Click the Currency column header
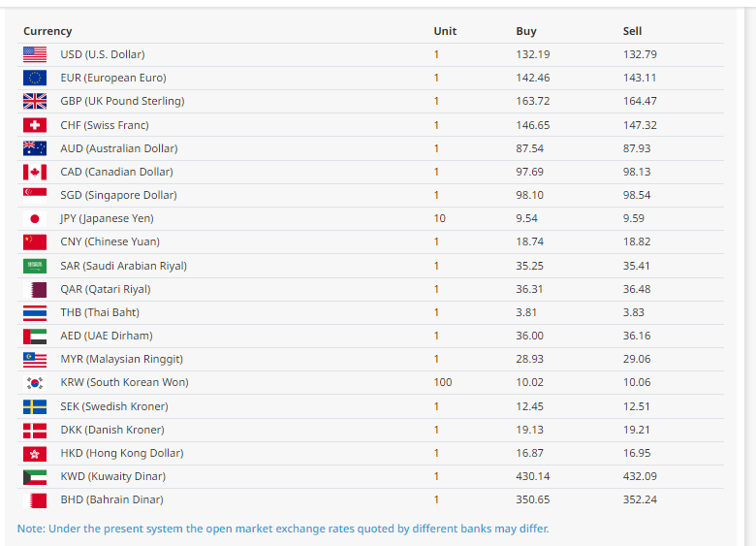This screenshot has width=756, height=546. coord(47,31)
